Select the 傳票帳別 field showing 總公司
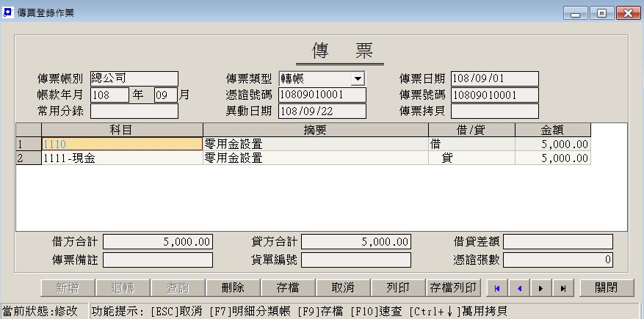 pyautogui.click(x=134, y=78)
